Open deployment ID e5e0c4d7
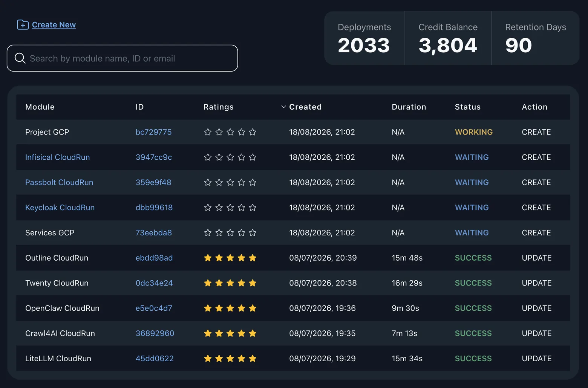 click(154, 308)
